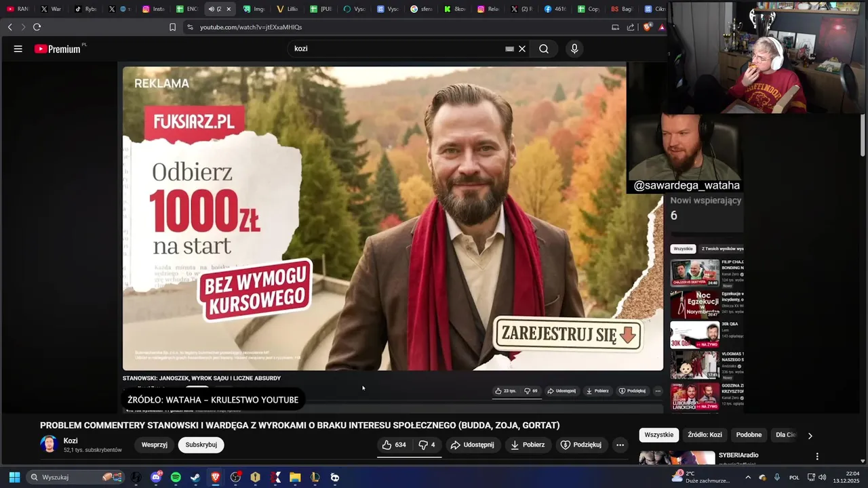Bookmark this page icon in the address bar
The image size is (868, 488).
[x=172, y=27]
